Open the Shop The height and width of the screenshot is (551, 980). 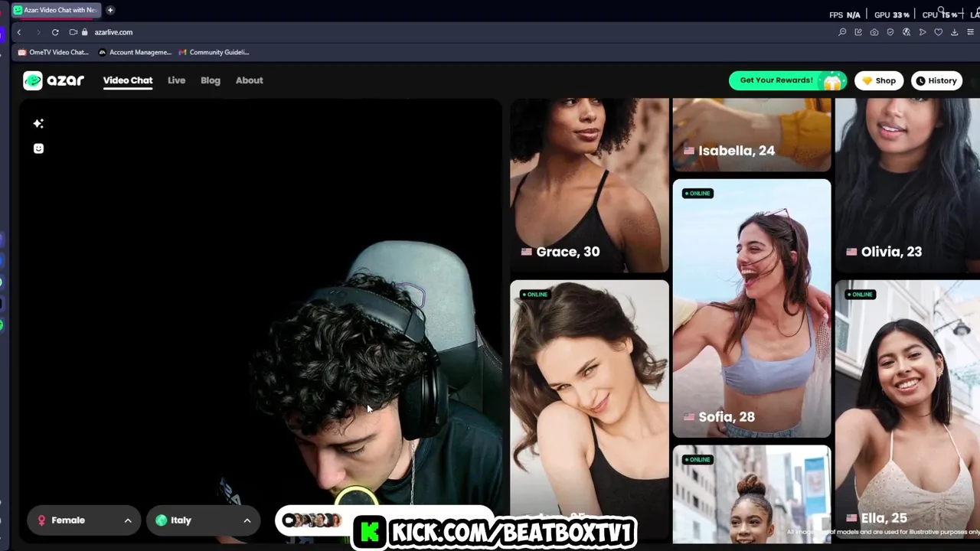879,80
